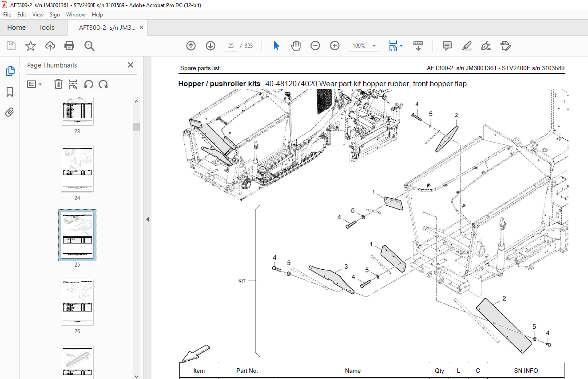Screen dimensions: 588x379
Task: Add the document to favorites with the star
Action: click(30, 46)
